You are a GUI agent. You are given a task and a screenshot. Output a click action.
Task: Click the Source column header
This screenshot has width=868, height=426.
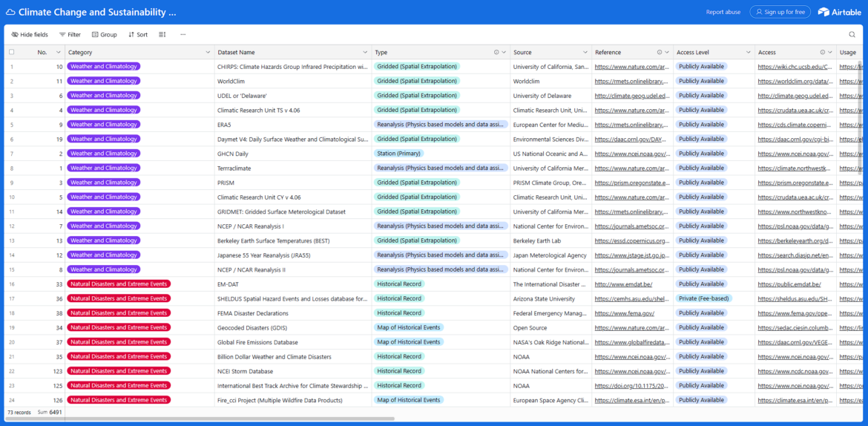coord(550,52)
